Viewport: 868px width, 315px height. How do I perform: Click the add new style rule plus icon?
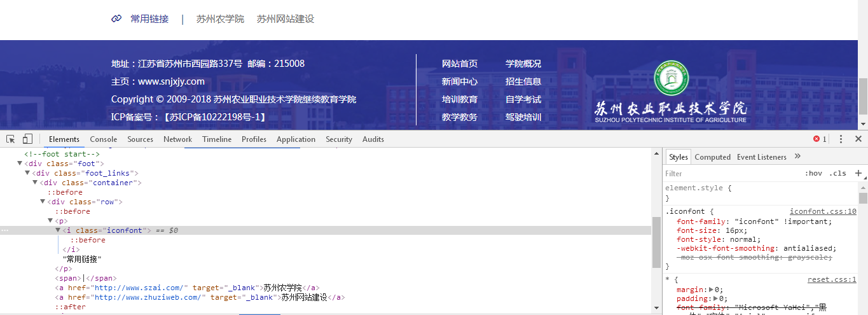tap(858, 173)
